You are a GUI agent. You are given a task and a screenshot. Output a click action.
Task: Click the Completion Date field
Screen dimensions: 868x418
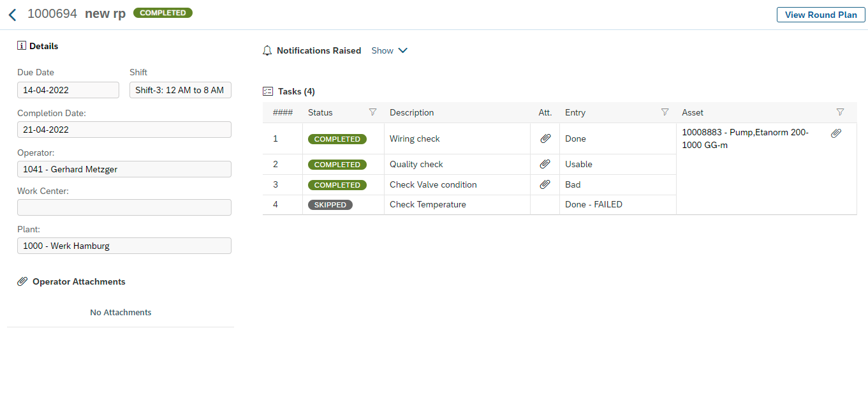[124, 130]
